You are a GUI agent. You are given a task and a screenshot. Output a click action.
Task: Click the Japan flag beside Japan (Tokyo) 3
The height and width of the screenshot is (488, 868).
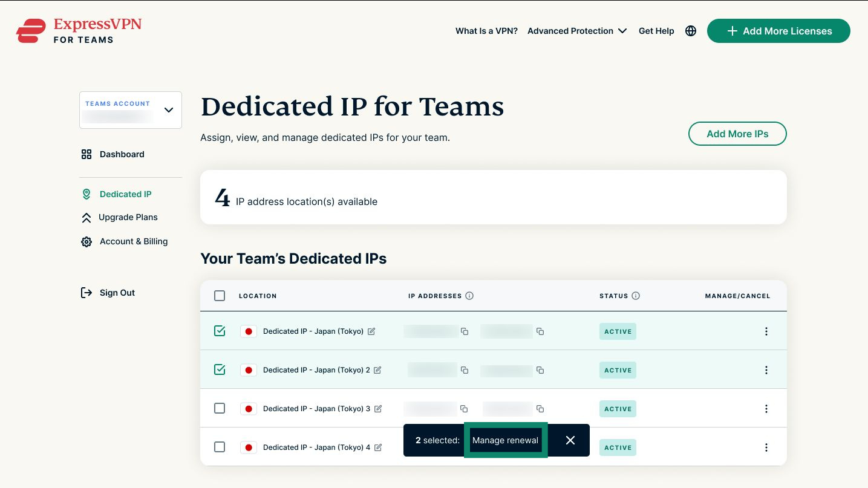[249, 409]
